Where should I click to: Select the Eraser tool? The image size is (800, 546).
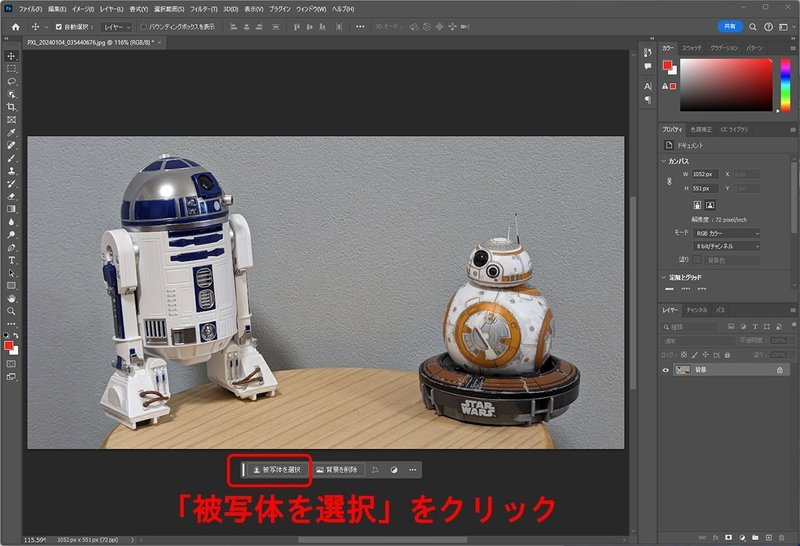pos(11,196)
